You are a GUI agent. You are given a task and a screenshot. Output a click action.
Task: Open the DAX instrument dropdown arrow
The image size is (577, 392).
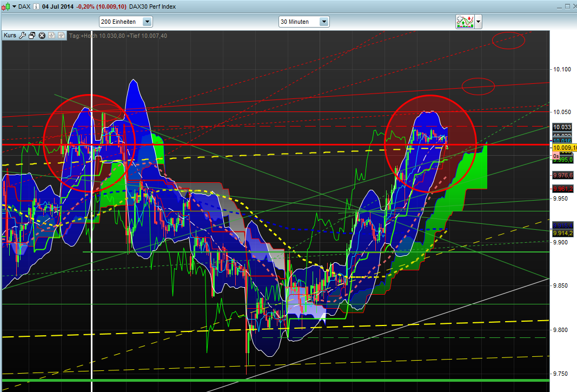pyautogui.click(x=15, y=6)
